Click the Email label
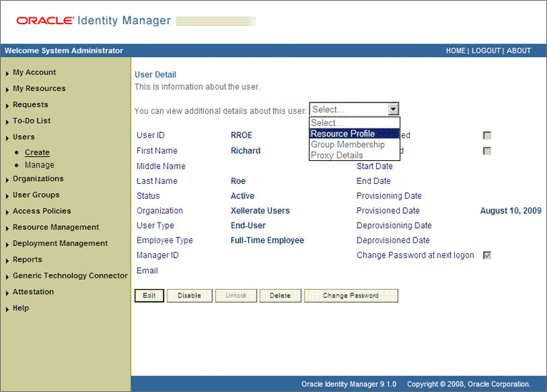This screenshot has height=392, width=547. point(147,270)
